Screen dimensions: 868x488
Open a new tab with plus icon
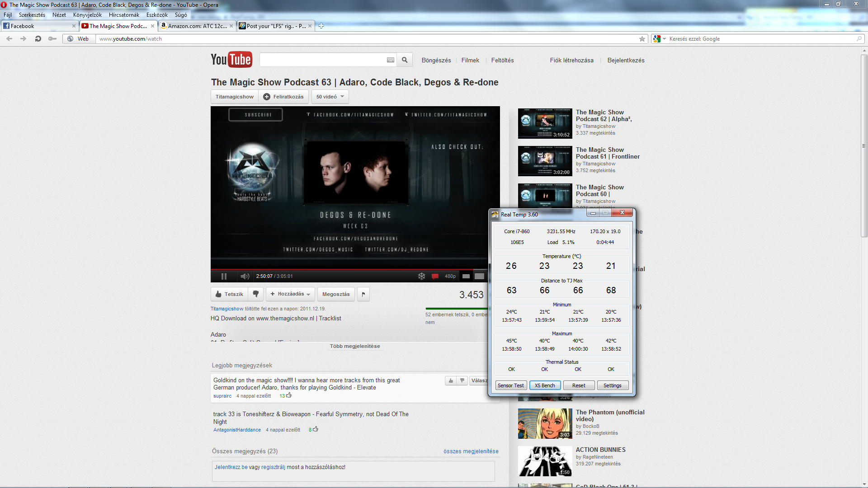321,26
